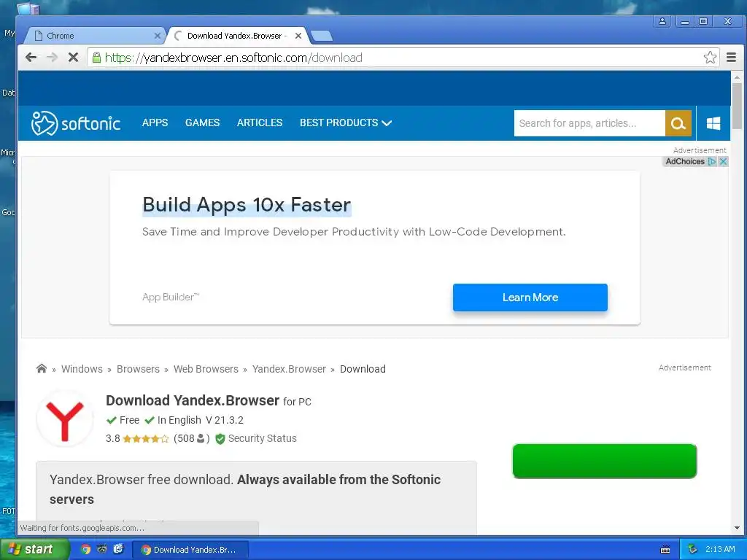This screenshot has width=747, height=560.
Task: Switch to the Chrome tab
Action: click(x=94, y=36)
